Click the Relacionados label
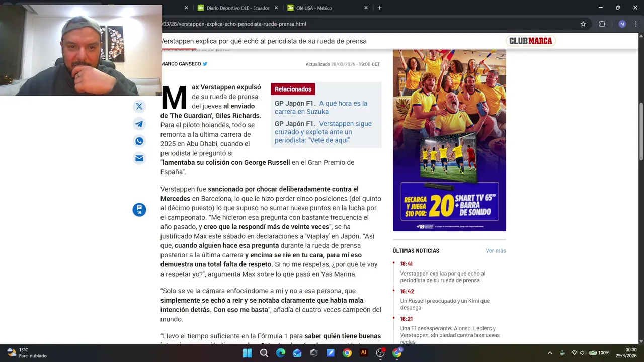Image resolution: width=644 pixels, height=362 pixels. 293,89
